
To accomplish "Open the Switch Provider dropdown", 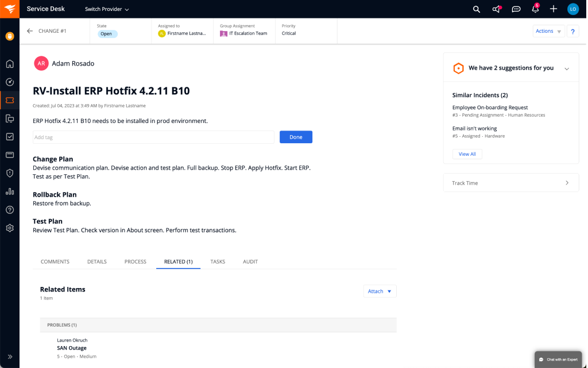I will tap(107, 9).
